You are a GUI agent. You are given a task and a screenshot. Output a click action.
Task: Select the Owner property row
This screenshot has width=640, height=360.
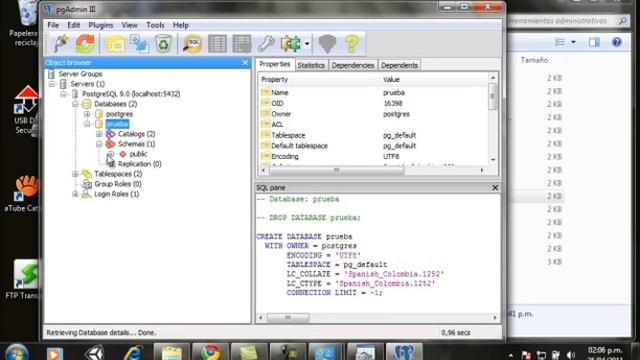click(x=373, y=114)
